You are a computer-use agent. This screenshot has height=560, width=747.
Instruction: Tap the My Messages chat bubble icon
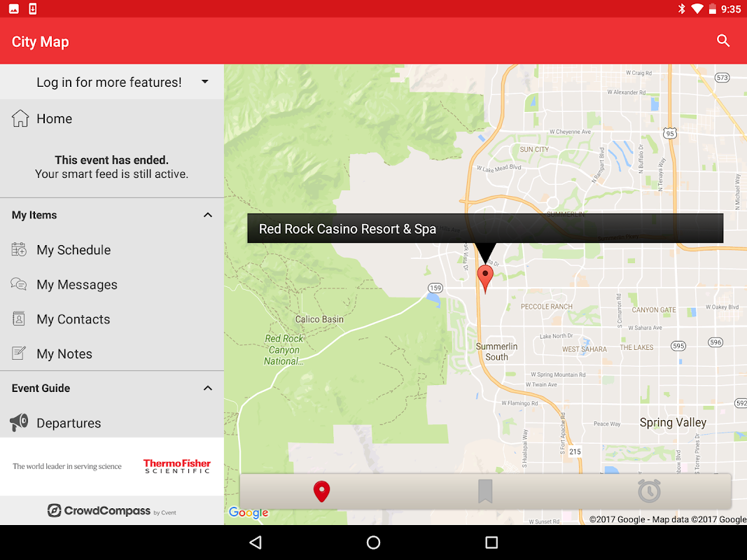[x=19, y=284]
